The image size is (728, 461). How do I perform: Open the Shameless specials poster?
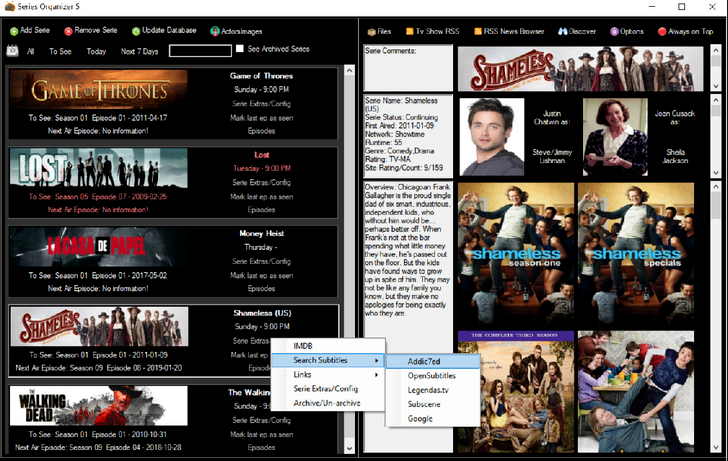(636, 255)
